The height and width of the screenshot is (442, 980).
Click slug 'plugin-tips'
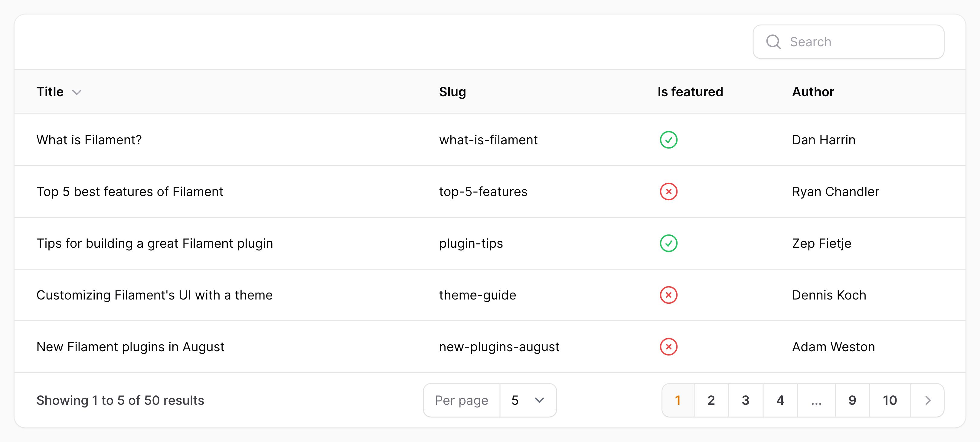pyautogui.click(x=471, y=244)
